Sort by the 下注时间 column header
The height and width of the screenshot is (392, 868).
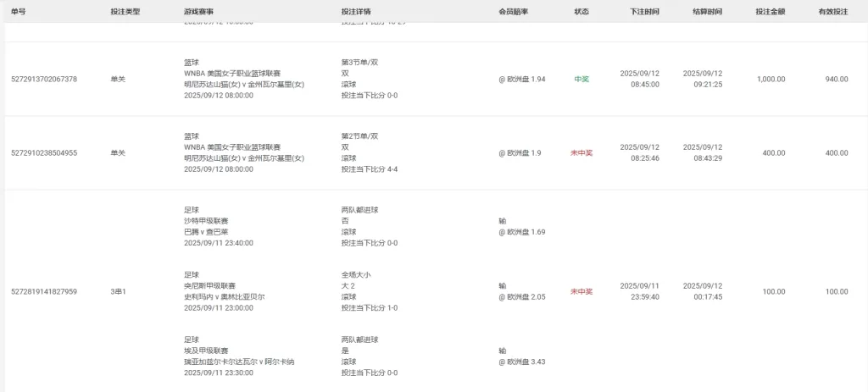[x=644, y=12]
